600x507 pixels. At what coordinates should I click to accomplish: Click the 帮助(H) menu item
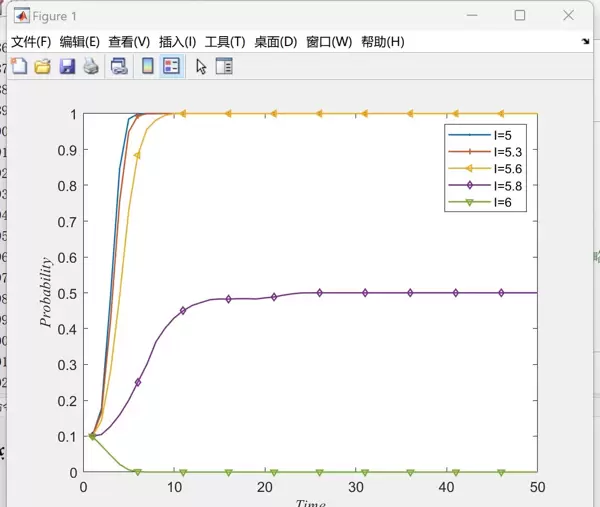click(x=383, y=42)
